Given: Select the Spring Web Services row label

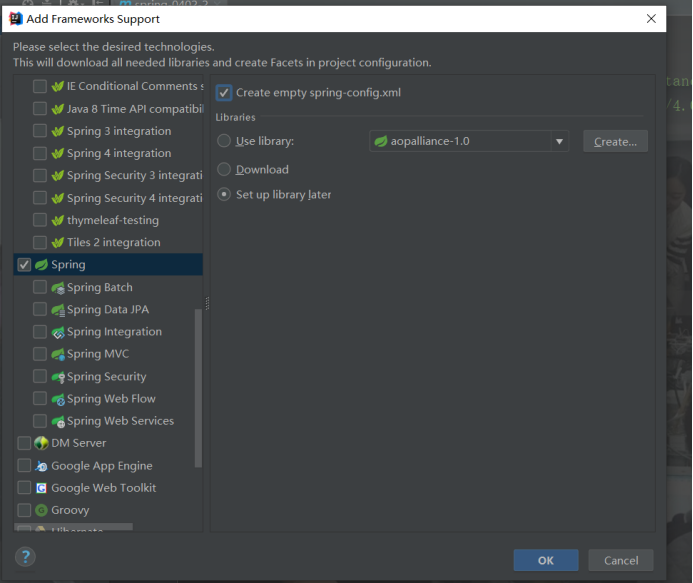Looking at the screenshot, I should click(x=120, y=421).
